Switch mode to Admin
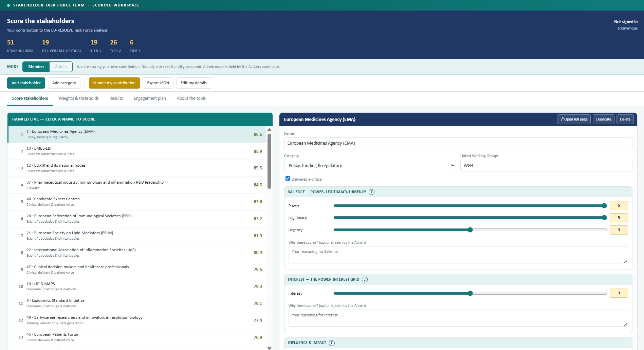 pyautogui.click(x=61, y=67)
